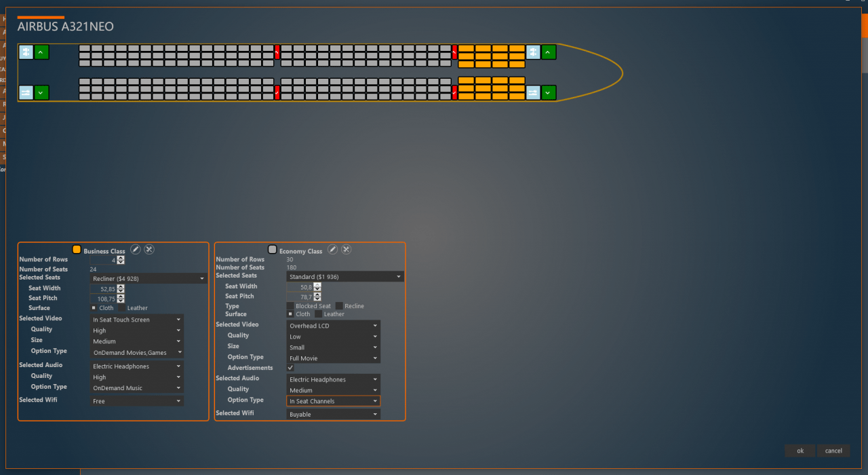
Task: Open the Recliner ($4 928) seats dropdown
Action: click(x=149, y=278)
